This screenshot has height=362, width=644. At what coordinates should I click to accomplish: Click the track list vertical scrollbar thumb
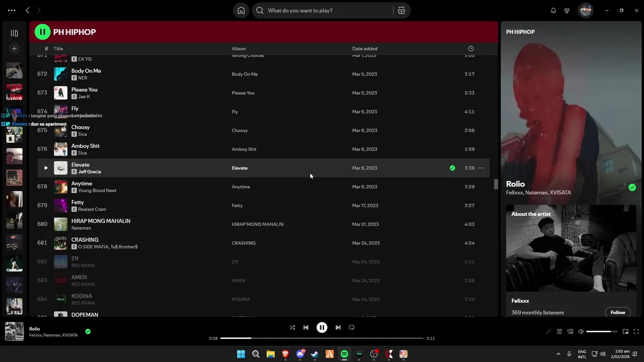[x=496, y=185]
